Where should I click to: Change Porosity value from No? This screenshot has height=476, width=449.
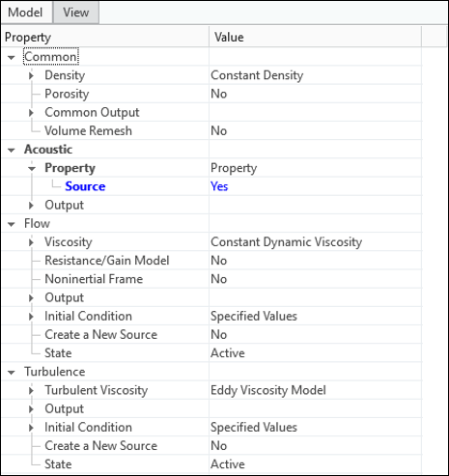pyautogui.click(x=316, y=94)
